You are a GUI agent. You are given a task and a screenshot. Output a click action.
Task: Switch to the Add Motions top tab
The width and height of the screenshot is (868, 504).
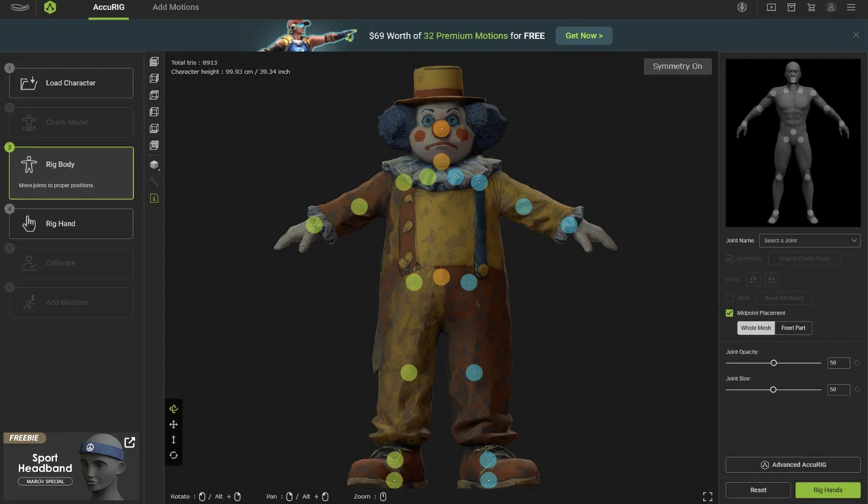click(176, 7)
